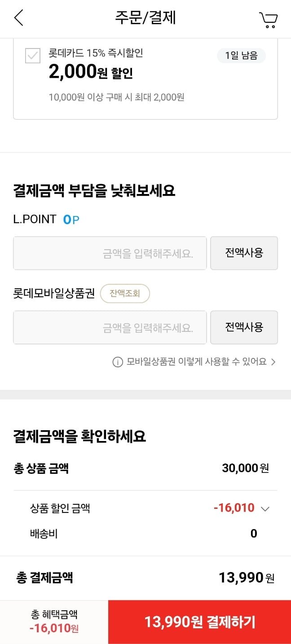Tap the back arrow icon

[18, 18]
